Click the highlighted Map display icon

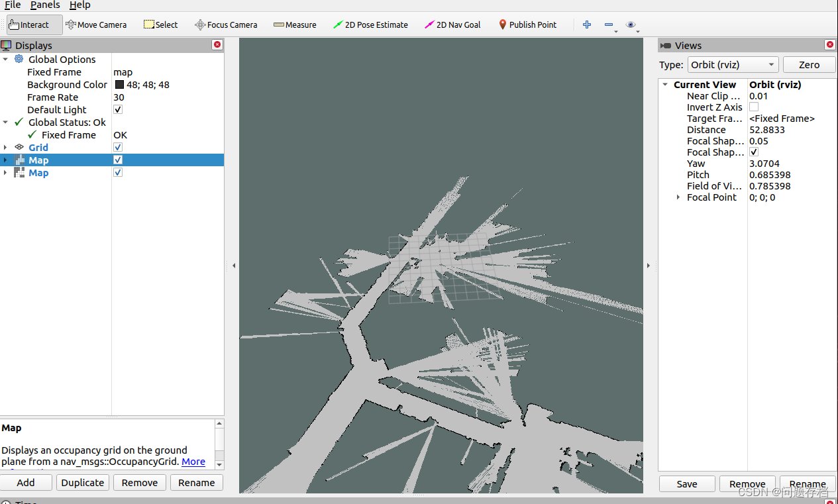[19, 160]
